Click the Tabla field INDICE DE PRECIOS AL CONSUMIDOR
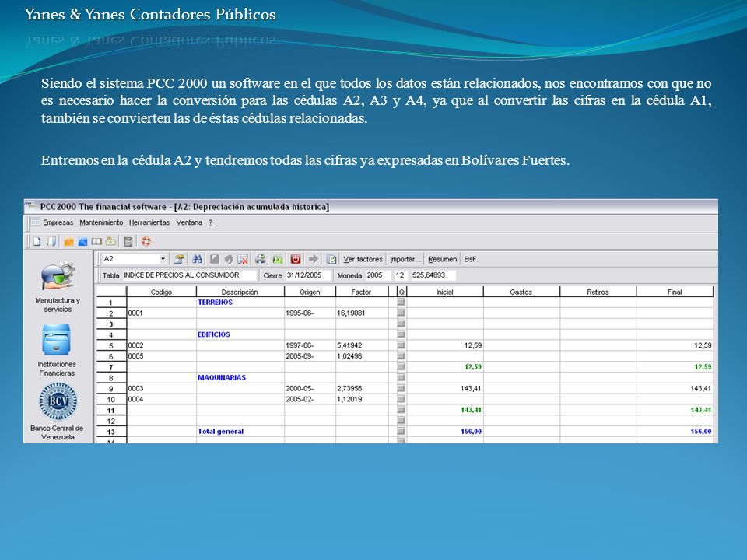 pos(190,275)
